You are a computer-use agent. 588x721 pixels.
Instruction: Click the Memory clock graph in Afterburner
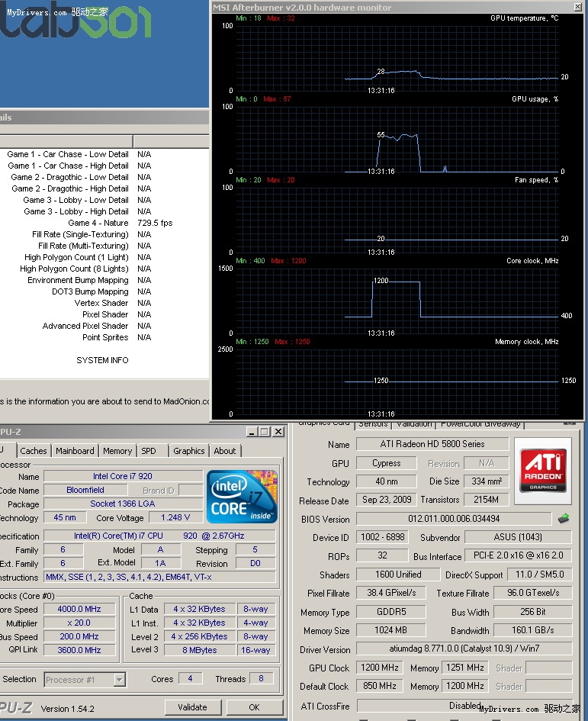[397, 382]
